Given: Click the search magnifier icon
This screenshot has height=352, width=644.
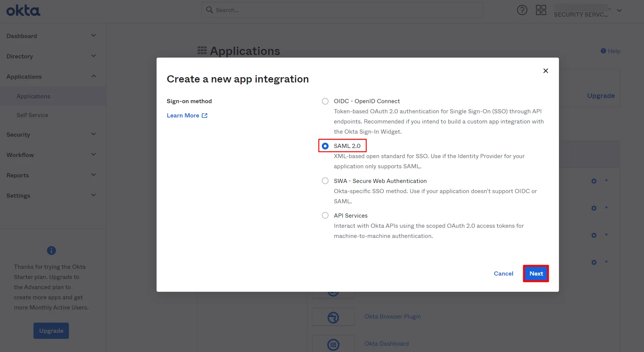Looking at the screenshot, I should (x=210, y=10).
